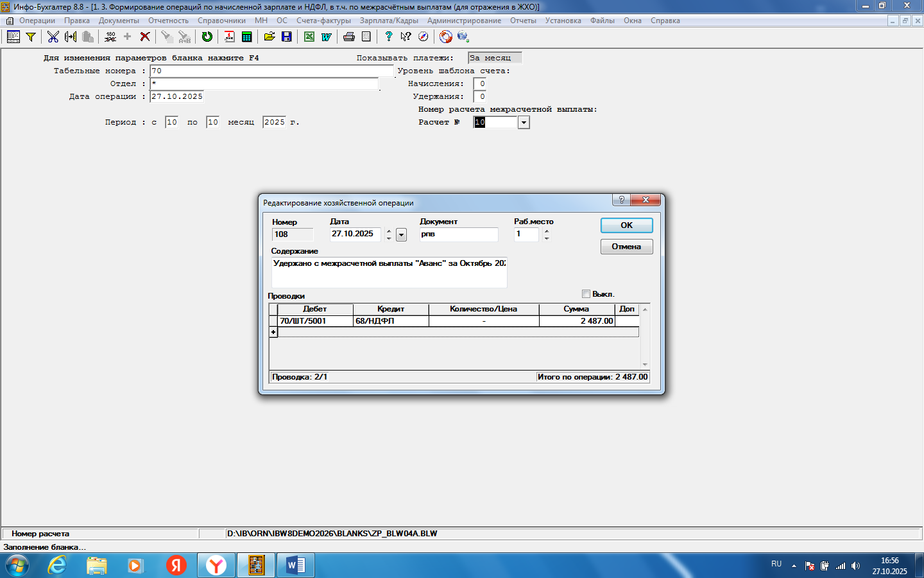Increase the Раб.место value with up arrow

(x=547, y=231)
